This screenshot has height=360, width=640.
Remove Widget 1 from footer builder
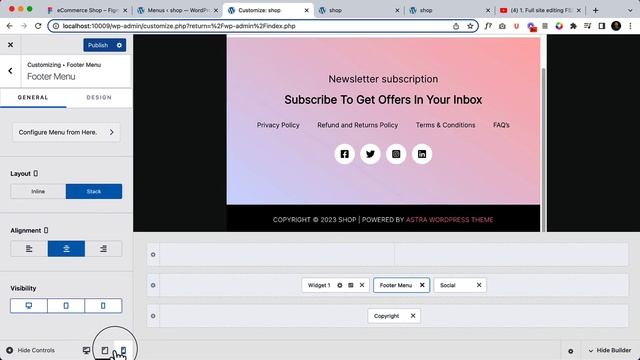[x=362, y=285]
